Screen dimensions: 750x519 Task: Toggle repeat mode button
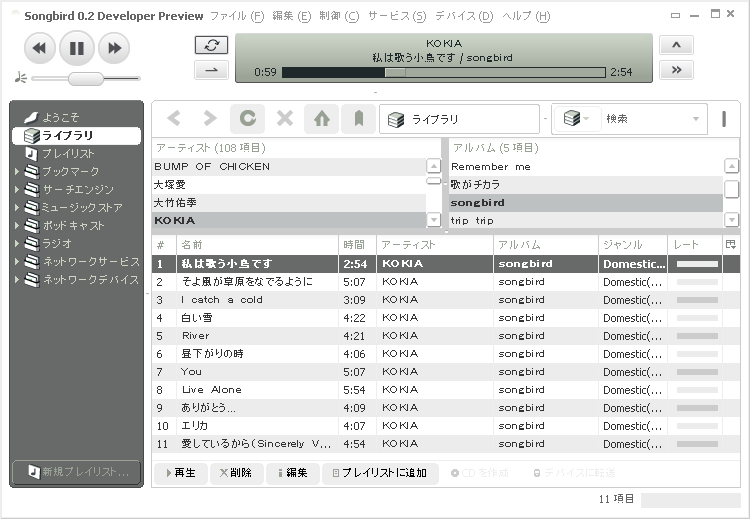[x=211, y=45]
